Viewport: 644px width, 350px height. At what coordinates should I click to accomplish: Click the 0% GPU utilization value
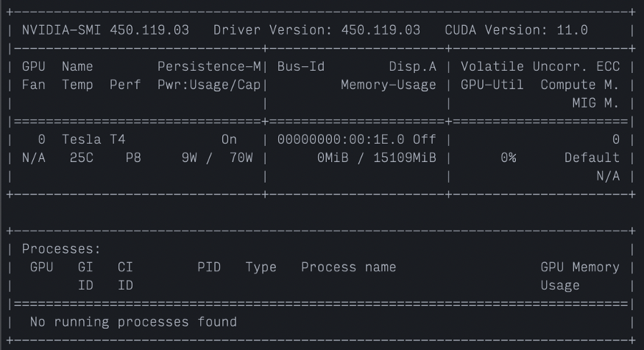tap(508, 157)
